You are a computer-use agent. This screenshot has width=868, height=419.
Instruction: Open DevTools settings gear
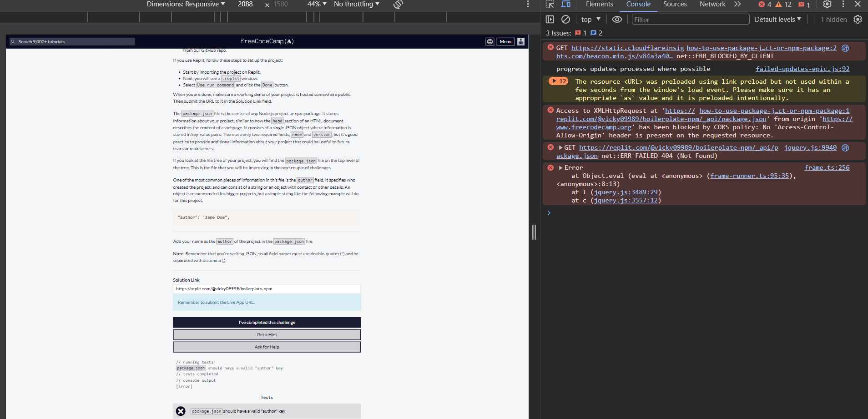(827, 4)
